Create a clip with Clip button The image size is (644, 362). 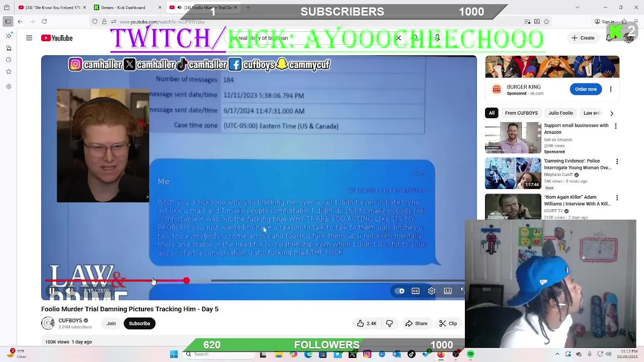(x=448, y=323)
